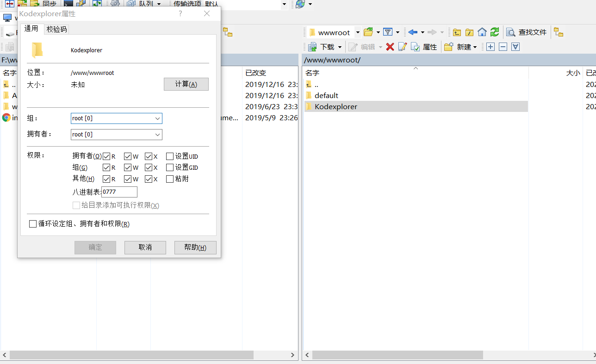This screenshot has height=364, width=596.
Task: Click the unselect files minus icon
Action: (503, 47)
